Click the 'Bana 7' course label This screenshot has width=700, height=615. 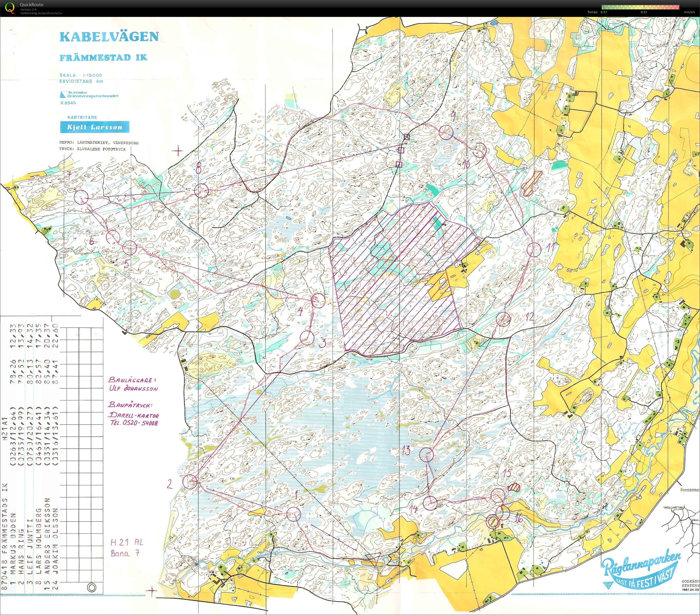coord(125,553)
